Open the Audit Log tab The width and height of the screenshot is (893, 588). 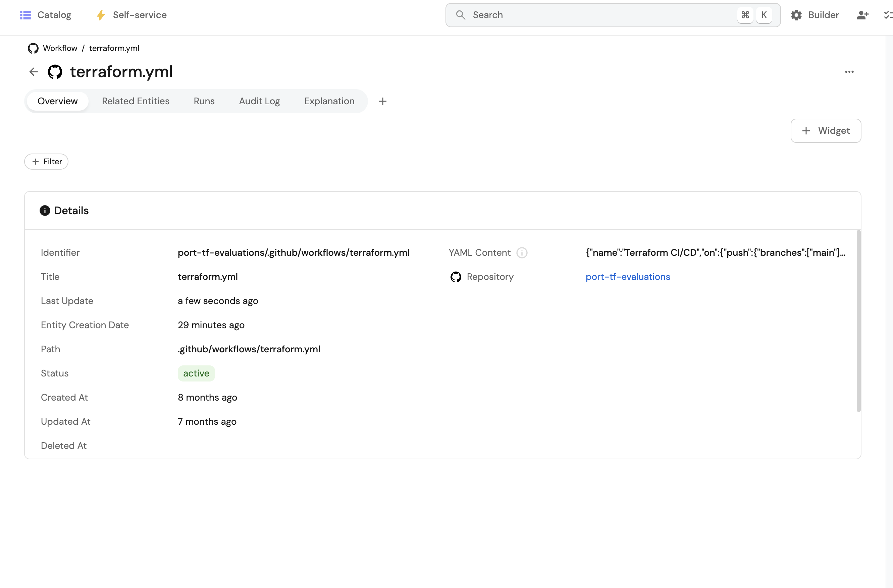click(259, 101)
